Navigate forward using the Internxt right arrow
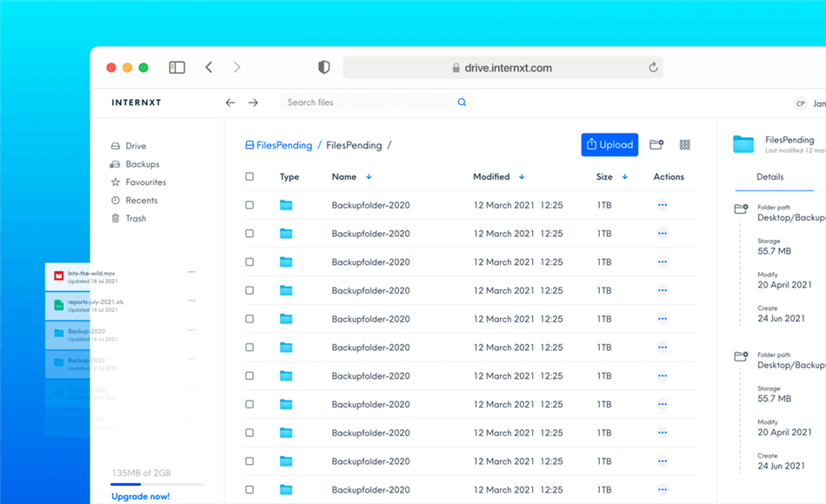Viewport: 826px width, 504px height. click(253, 103)
